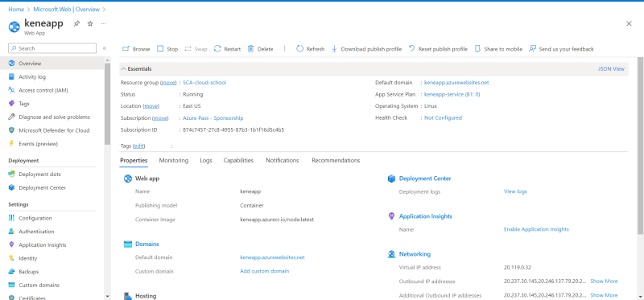Open the keneapp-service (B1: 0) plan link
Viewport: 644px width, 300px height.
point(452,94)
